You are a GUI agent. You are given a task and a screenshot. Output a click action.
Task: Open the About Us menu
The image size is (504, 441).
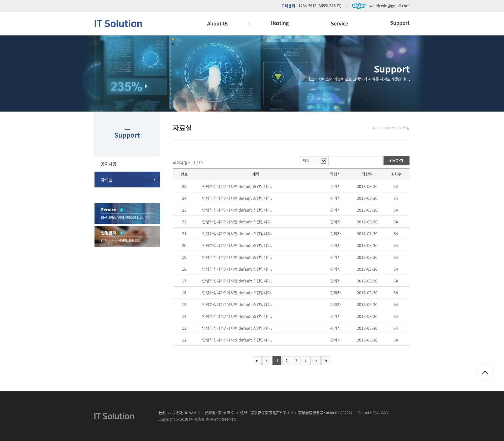(217, 24)
